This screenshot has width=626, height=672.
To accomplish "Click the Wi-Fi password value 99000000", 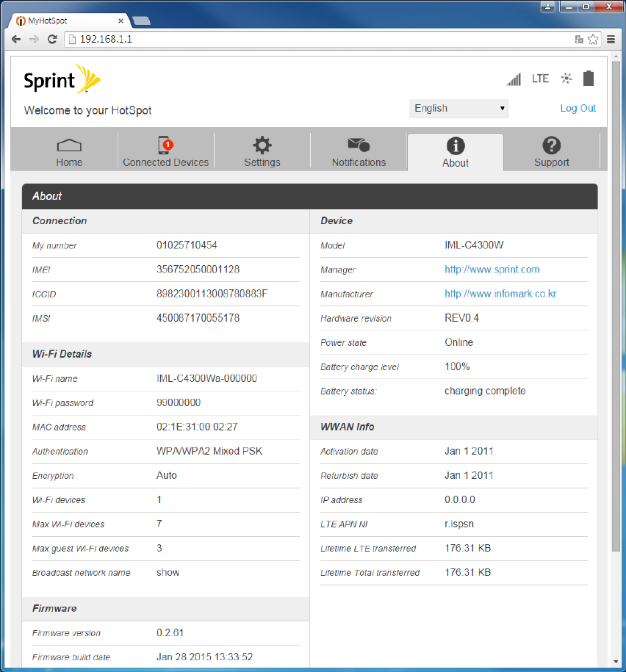I will 179,403.
